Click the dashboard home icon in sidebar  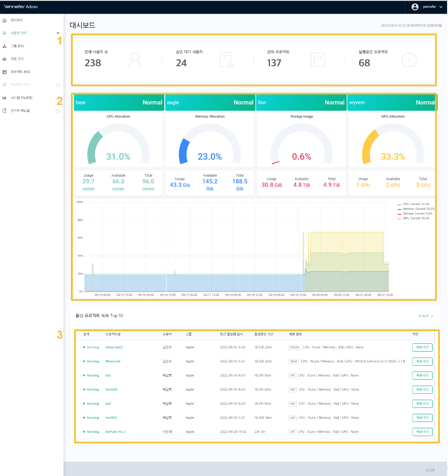point(5,20)
